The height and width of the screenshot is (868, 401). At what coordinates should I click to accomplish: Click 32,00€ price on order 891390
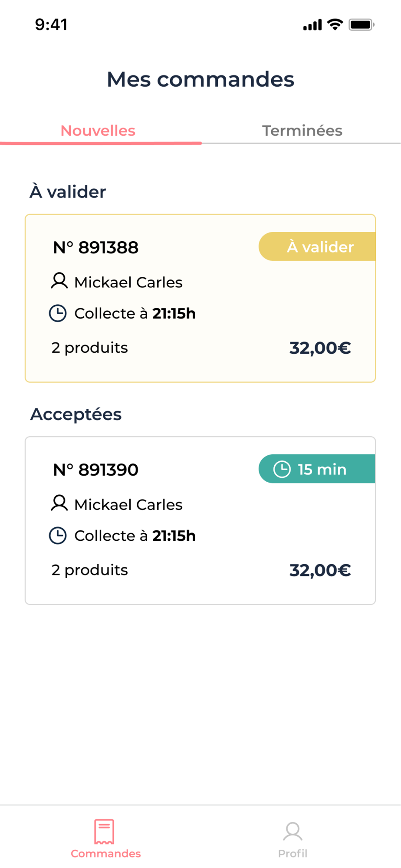pos(320,570)
